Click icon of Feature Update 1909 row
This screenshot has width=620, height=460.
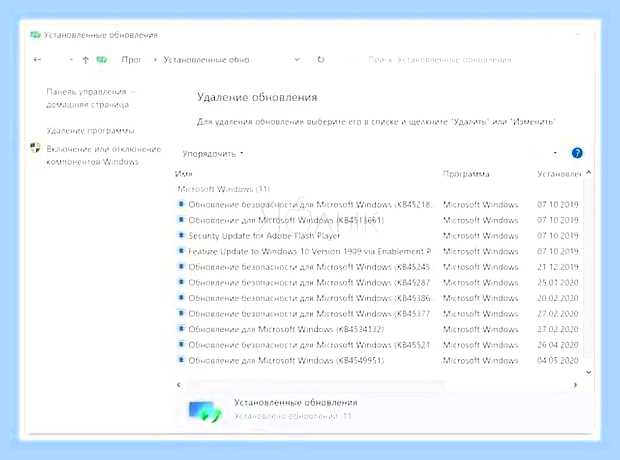pos(181,251)
